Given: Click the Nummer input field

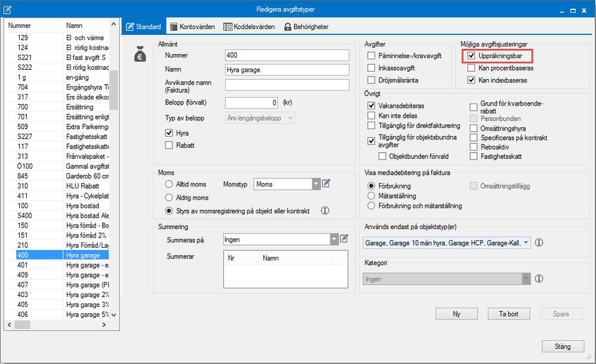Looking at the screenshot, I should (287, 55).
